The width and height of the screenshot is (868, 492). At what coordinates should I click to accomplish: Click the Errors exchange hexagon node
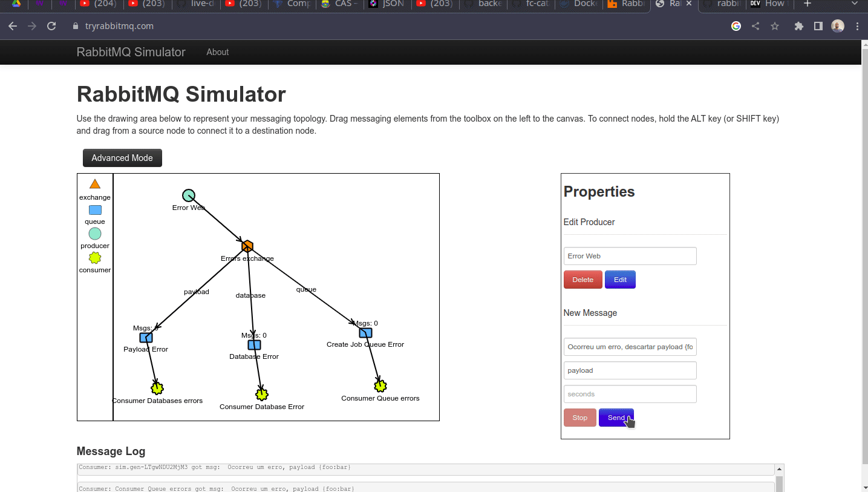[x=247, y=246]
